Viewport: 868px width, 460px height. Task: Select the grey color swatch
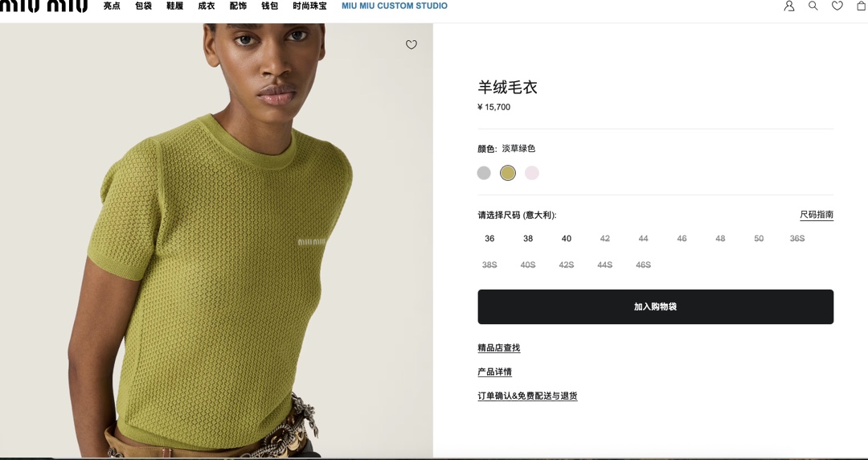[x=484, y=173]
